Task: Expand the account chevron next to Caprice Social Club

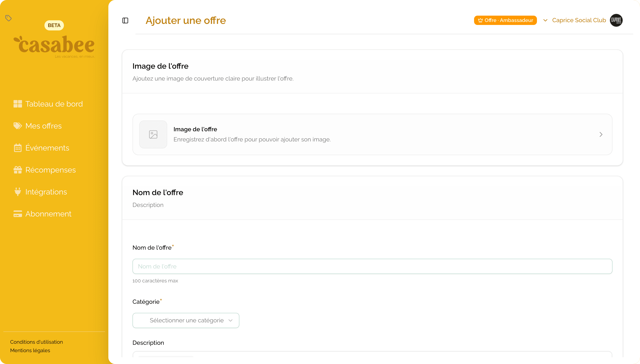Action: coord(545,20)
